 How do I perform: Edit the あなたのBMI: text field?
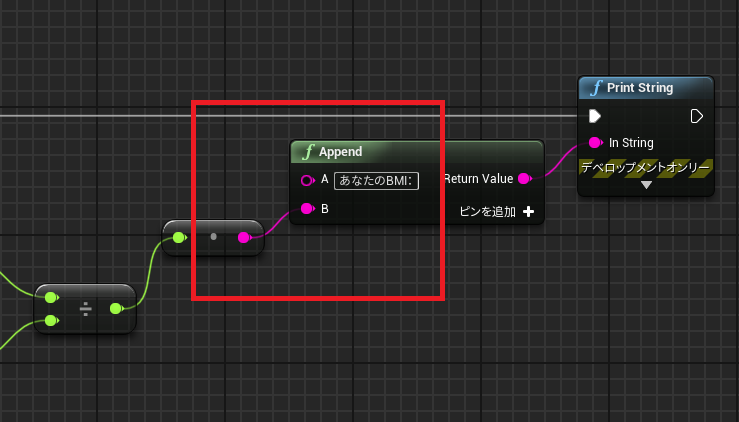(377, 181)
